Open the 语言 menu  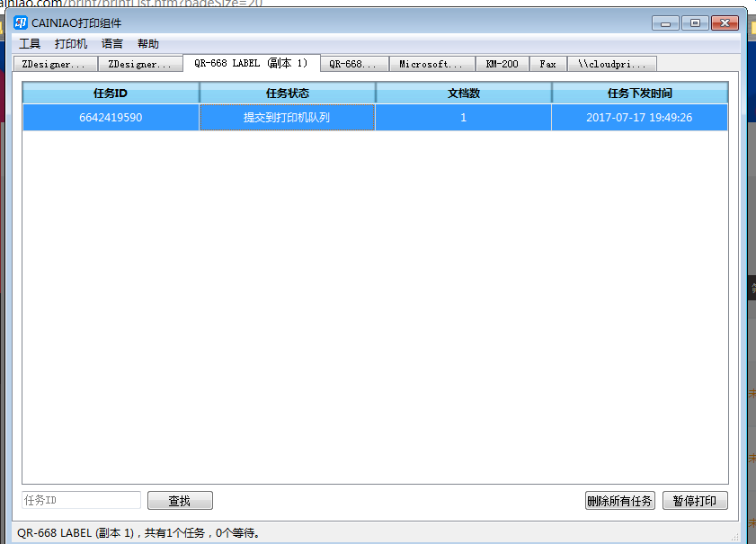pos(112,44)
